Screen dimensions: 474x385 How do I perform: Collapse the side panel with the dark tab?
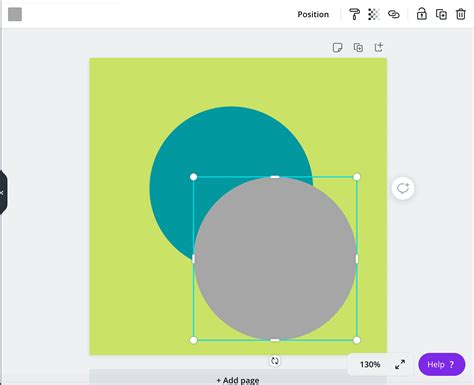point(3,193)
